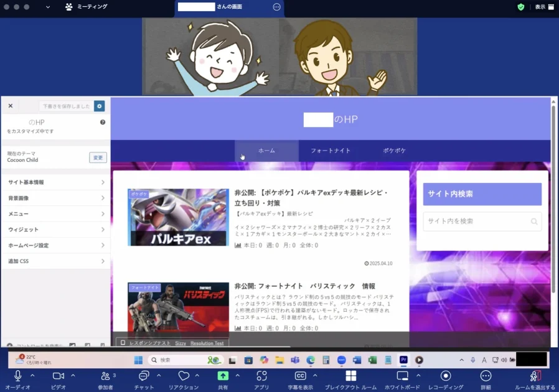Open File Explorer from the taskbar
Viewport: 559px width, 392px height.
(x=279, y=360)
